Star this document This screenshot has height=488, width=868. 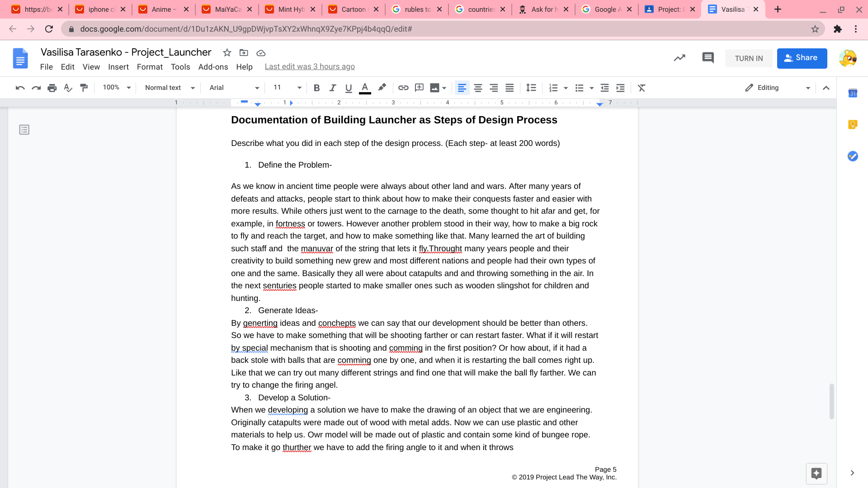click(227, 53)
